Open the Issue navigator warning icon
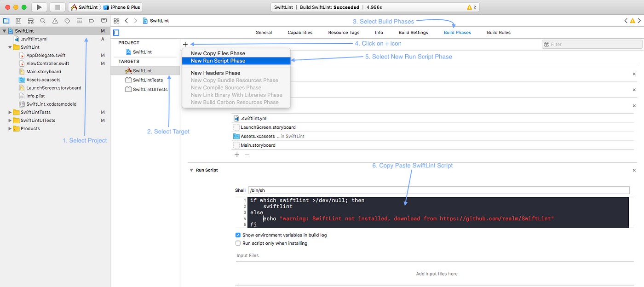Viewport: 644px width, 287px height. pyautogui.click(x=55, y=21)
